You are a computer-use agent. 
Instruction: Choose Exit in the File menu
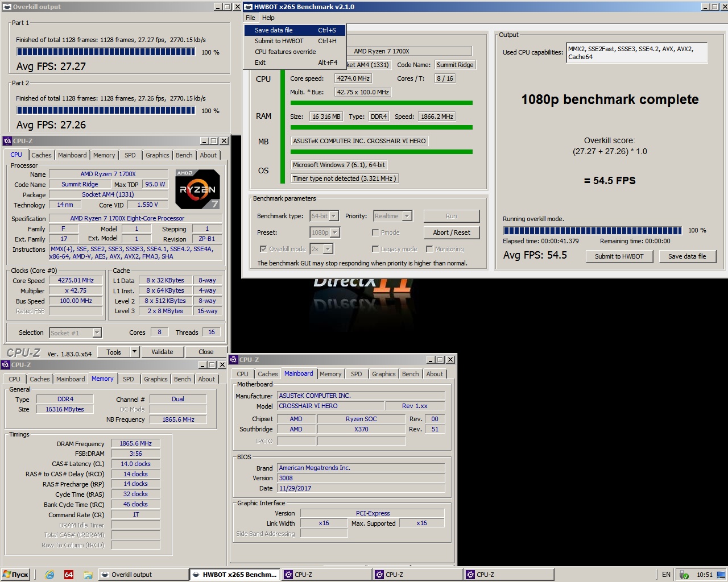[x=295, y=63]
